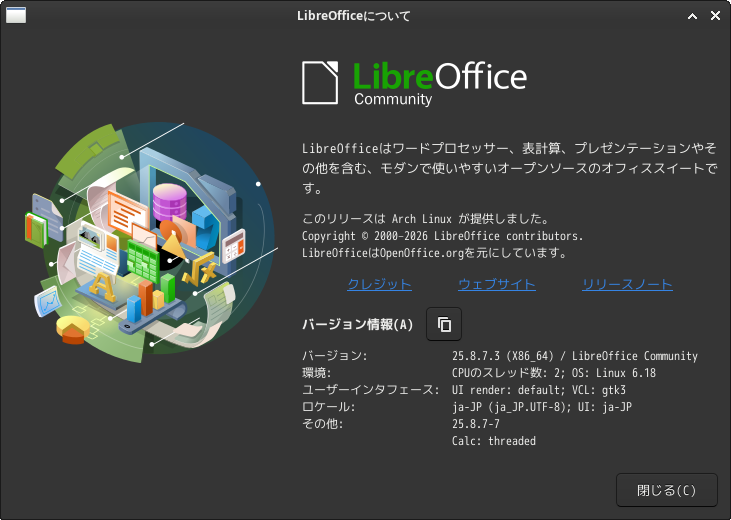Screen dimensions: 731x520
Task: Open the リリースノート link
Action: tap(627, 284)
